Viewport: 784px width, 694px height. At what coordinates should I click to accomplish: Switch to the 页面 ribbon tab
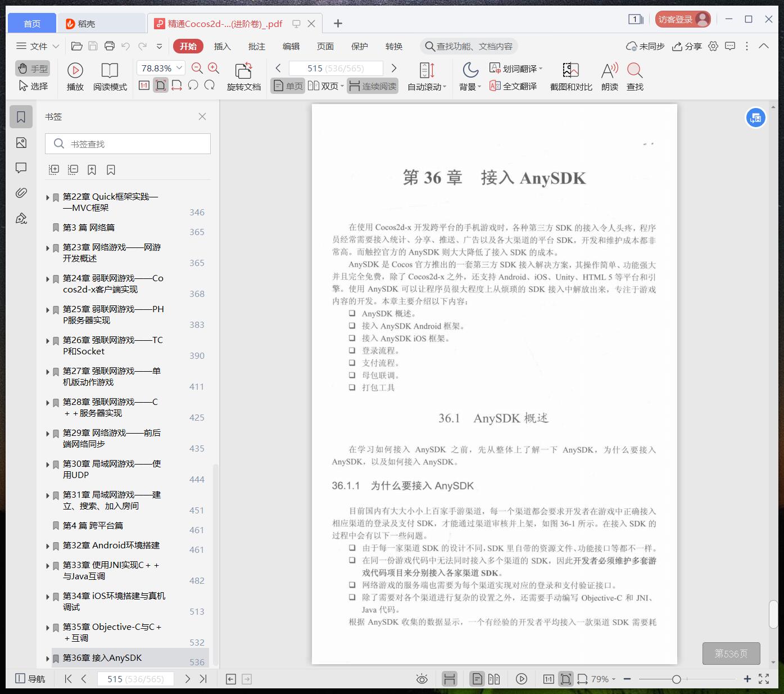325,46
